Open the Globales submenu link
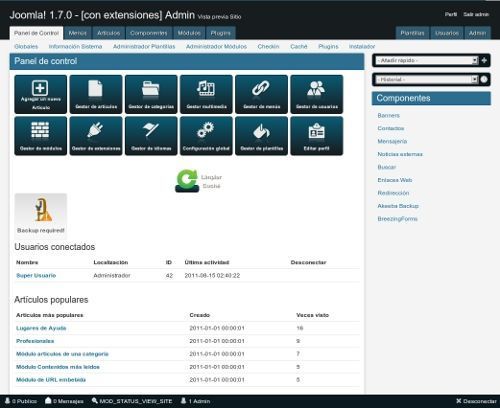 (x=26, y=46)
